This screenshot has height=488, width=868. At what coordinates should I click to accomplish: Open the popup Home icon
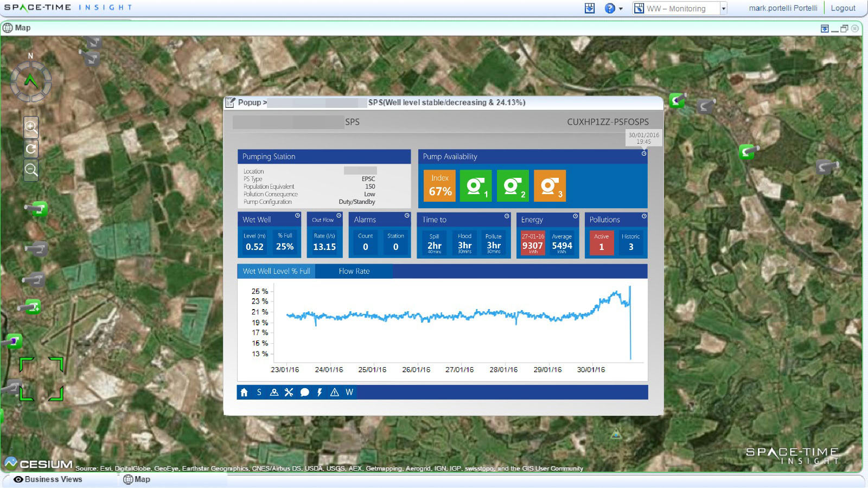click(x=244, y=392)
